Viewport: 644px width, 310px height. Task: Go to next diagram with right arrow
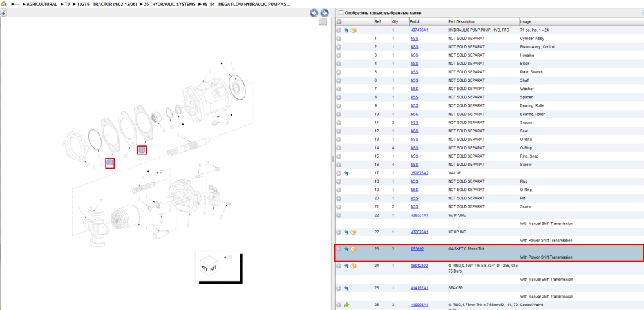click(324, 13)
